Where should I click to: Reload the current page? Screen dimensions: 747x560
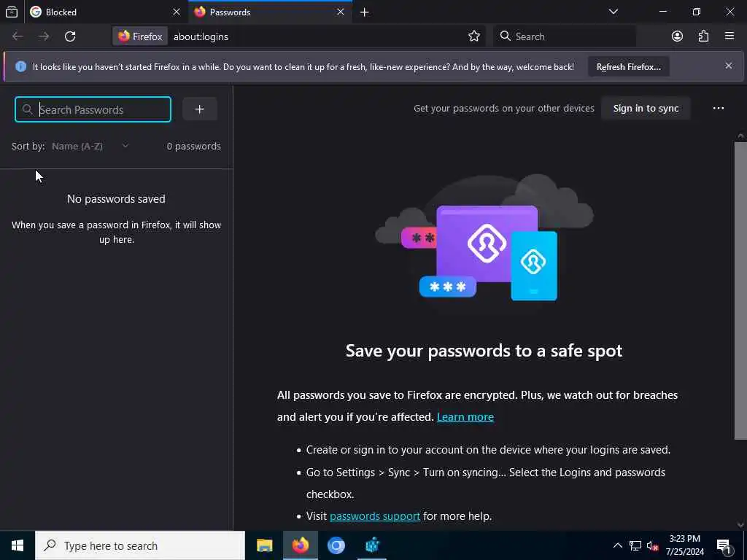point(70,36)
